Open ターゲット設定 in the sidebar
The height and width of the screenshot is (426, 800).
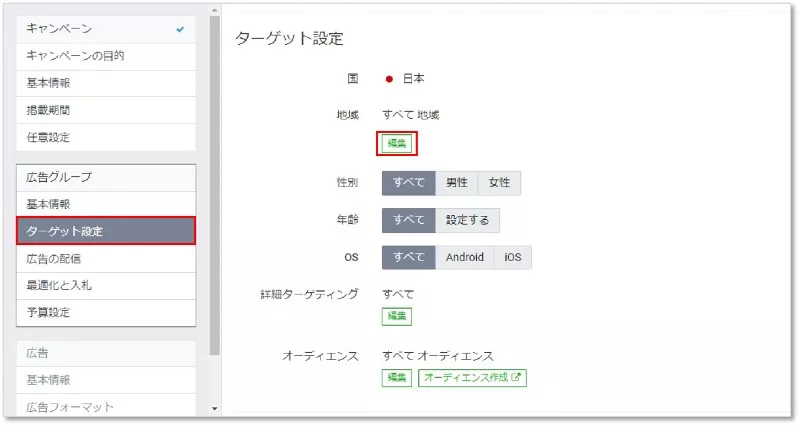coord(105,232)
